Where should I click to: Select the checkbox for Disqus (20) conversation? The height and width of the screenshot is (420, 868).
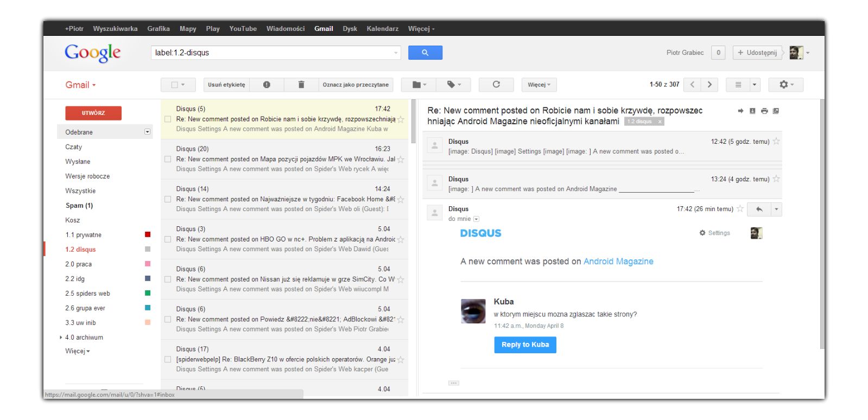(x=168, y=159)
